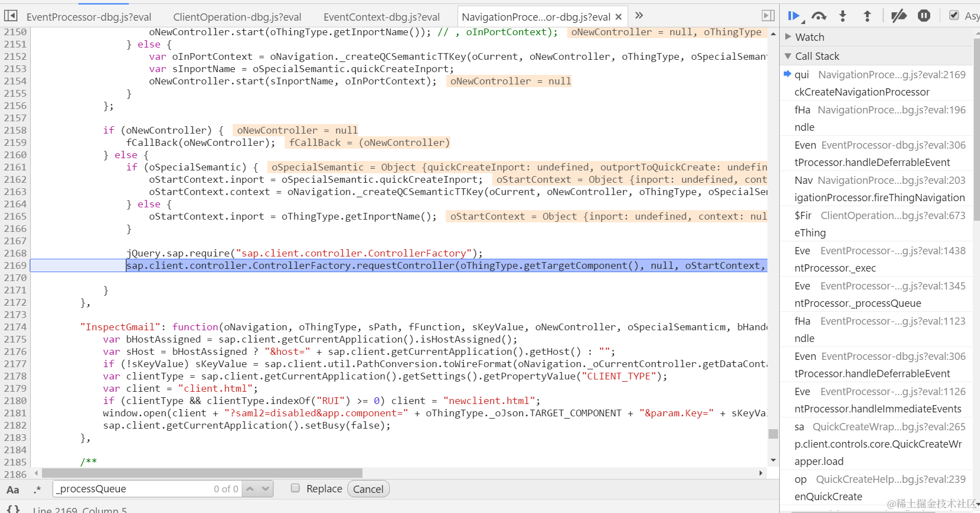Select fHandle frame at line 196

pos(877,118)
